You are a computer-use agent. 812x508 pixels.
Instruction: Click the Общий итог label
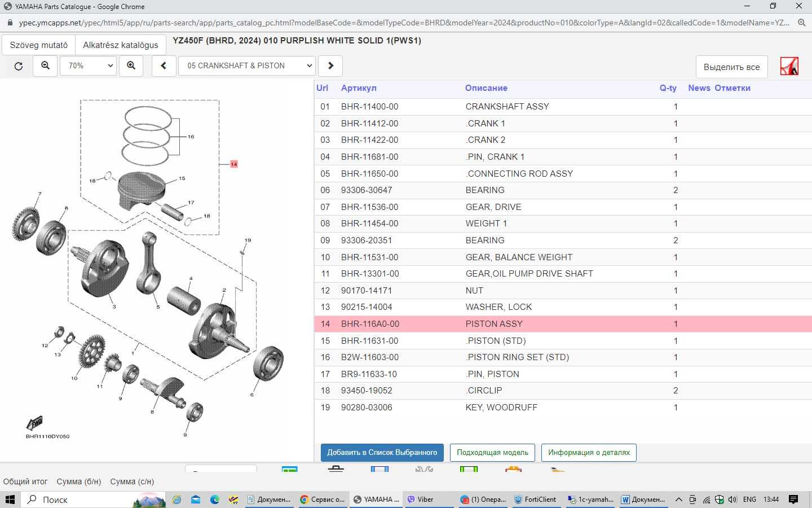(x=25, y=481)
